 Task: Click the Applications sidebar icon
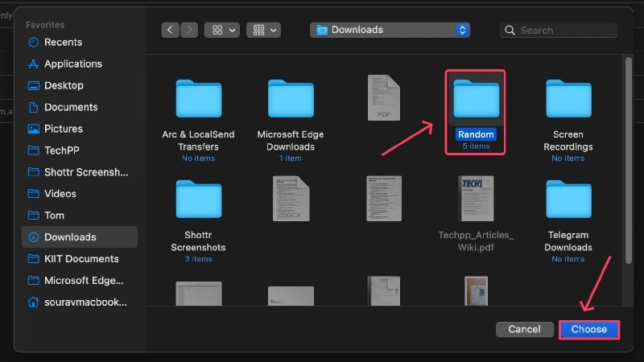click(33, 64)
